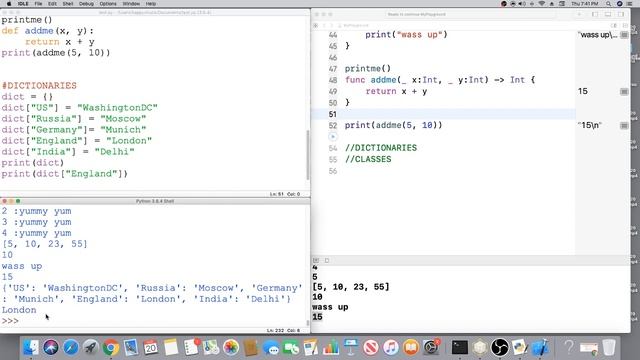Open Calendar showing 20 in dock
The image size is (640, 360).
pyautogui.click(x=151, y=348)
